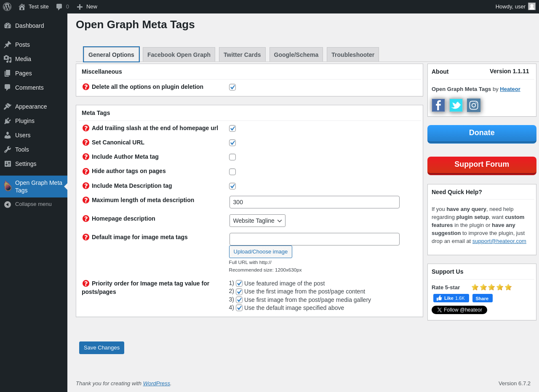539x392 pixels.
Task: Show help for Include Meta Description tag
Action: 86,186
